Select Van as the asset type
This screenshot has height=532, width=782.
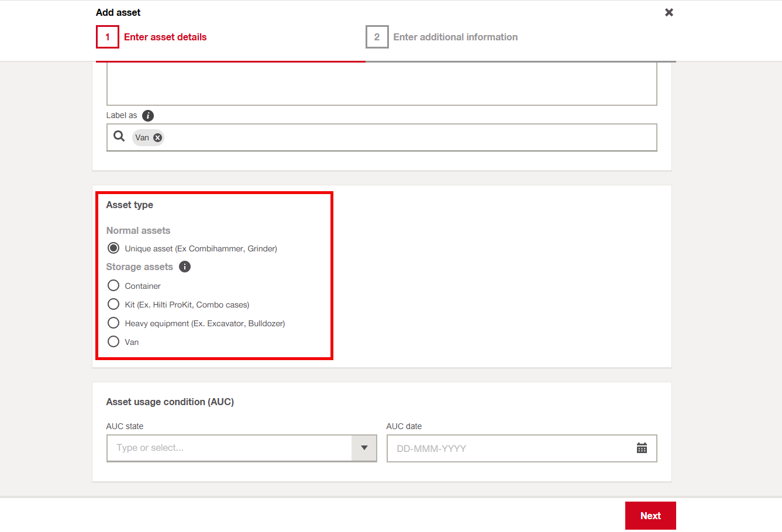pyautogui.click(x=113, y=342)
